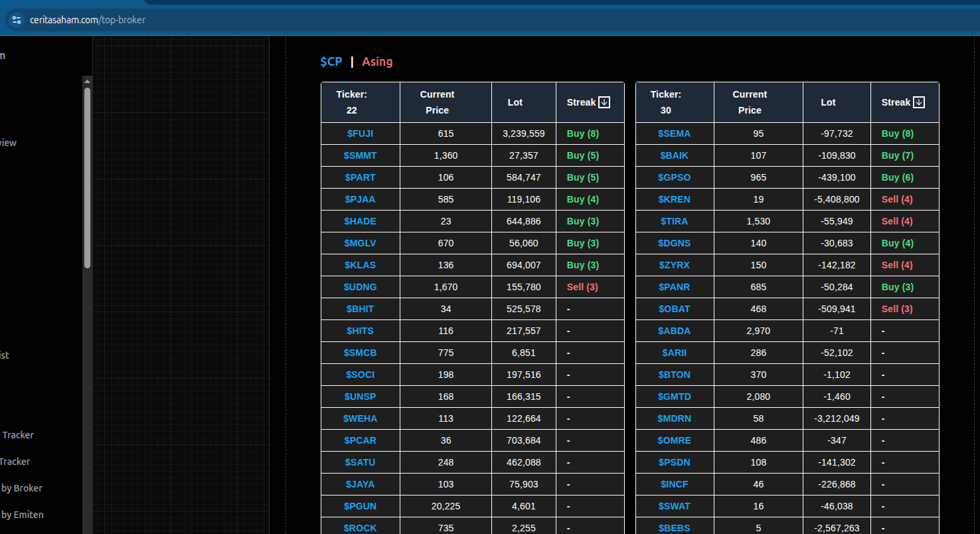Image resolution: width=980 pixels, height=534 pixels.
Task: Select the Asing label next to $CP
Action: pyautogui.click(x=377, y=62)
